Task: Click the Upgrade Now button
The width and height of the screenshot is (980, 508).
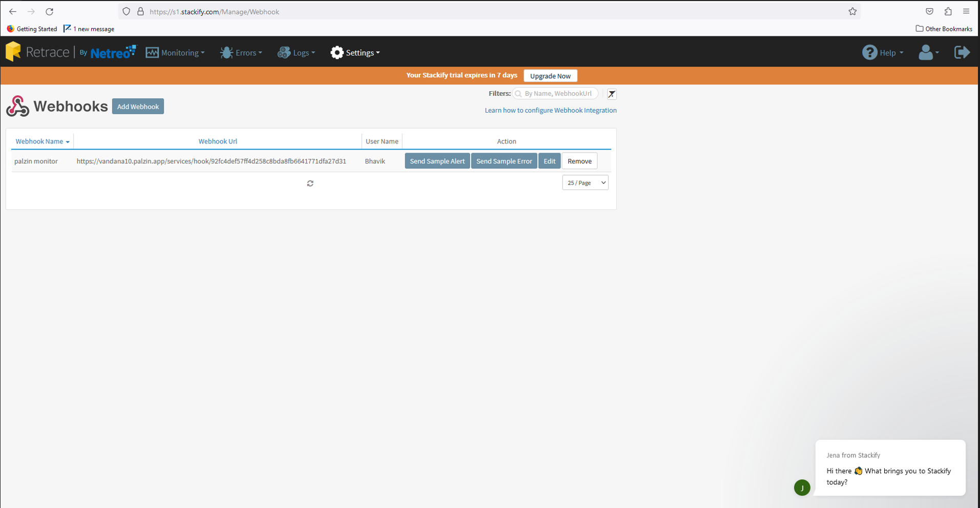Action: coord(550,76)
